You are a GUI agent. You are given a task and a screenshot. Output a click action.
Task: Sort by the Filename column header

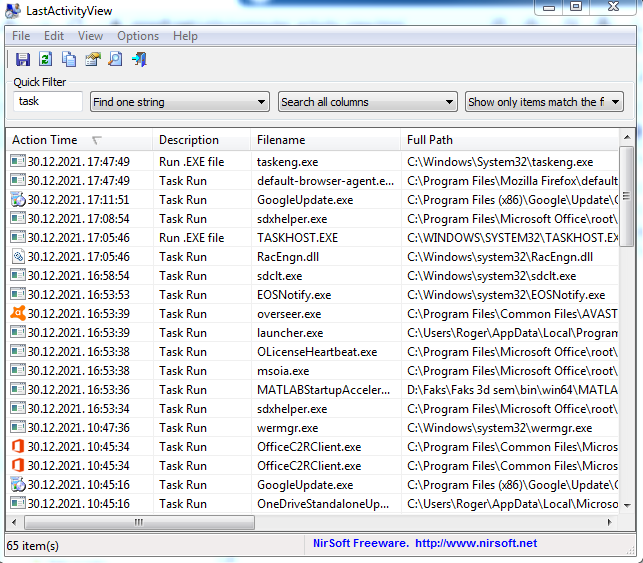[281, 140]
